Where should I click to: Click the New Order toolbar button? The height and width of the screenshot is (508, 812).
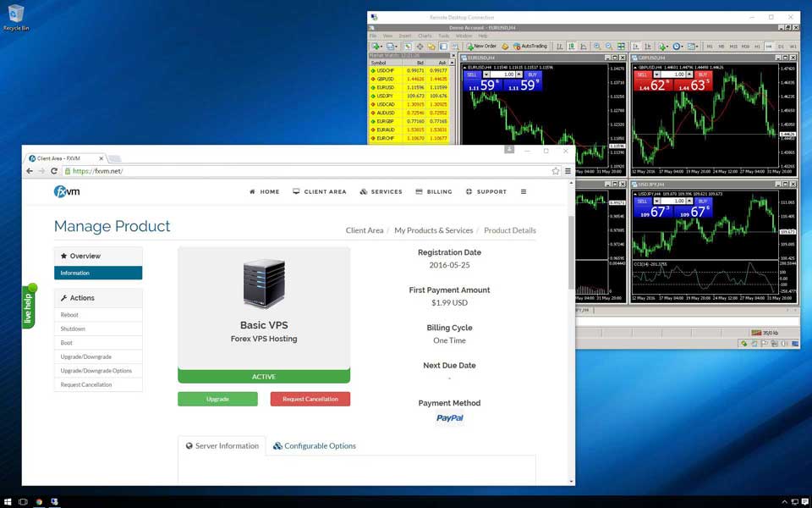point(483,46)
